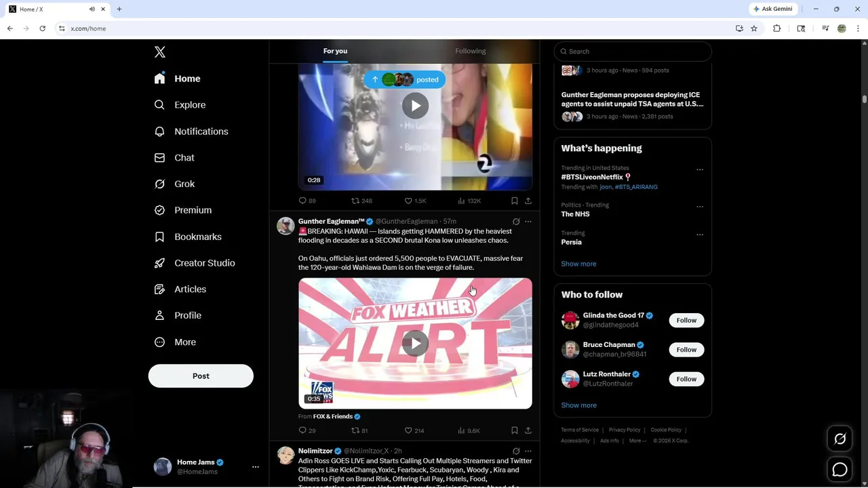Show more under What's happening

(578, 264)
